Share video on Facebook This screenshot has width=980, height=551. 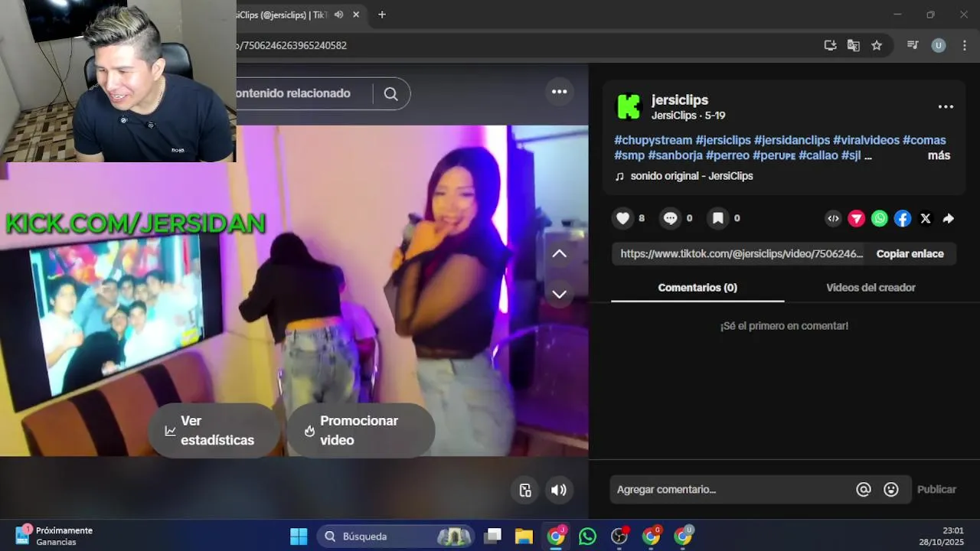[x=903, y=218]
